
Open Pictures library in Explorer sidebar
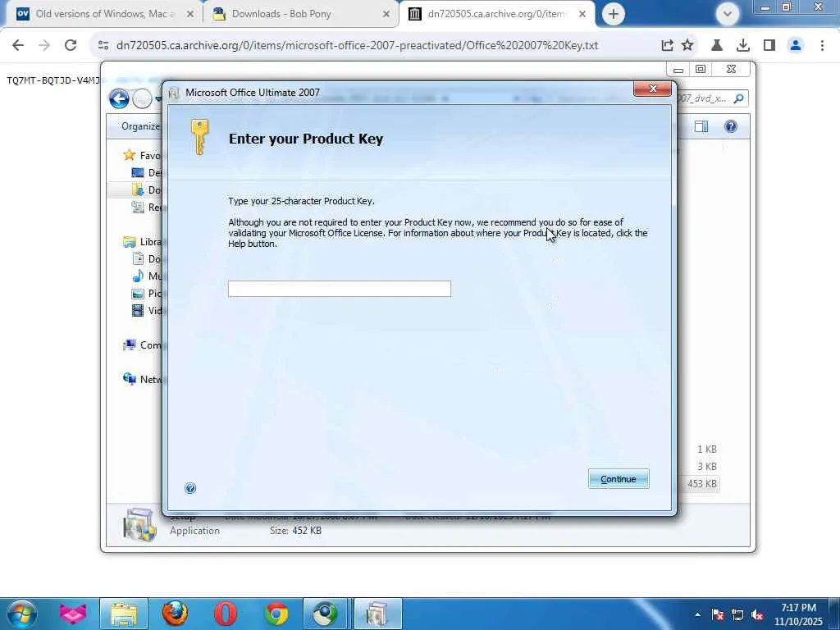[x=146, y=293]
